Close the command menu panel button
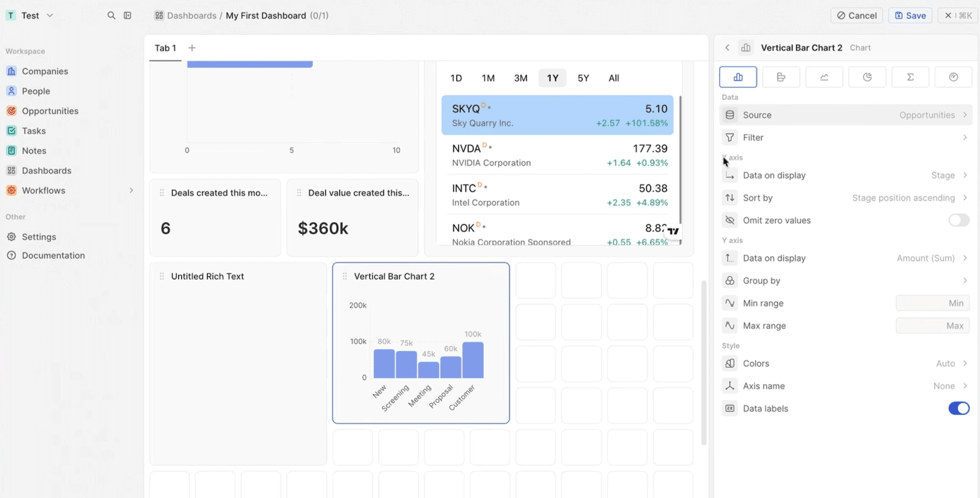 click(958, 15)
